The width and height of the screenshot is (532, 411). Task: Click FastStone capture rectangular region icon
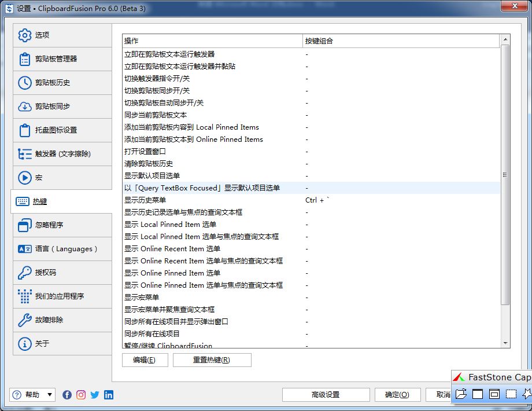[x=511, y=394]
